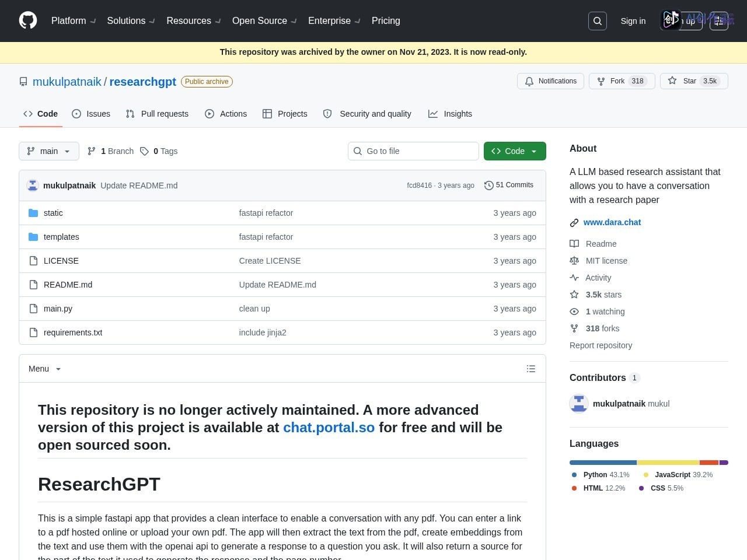Open the 'Create LICENSE' commit message
This screenshot has width=747, height=560.
(270, 261)
